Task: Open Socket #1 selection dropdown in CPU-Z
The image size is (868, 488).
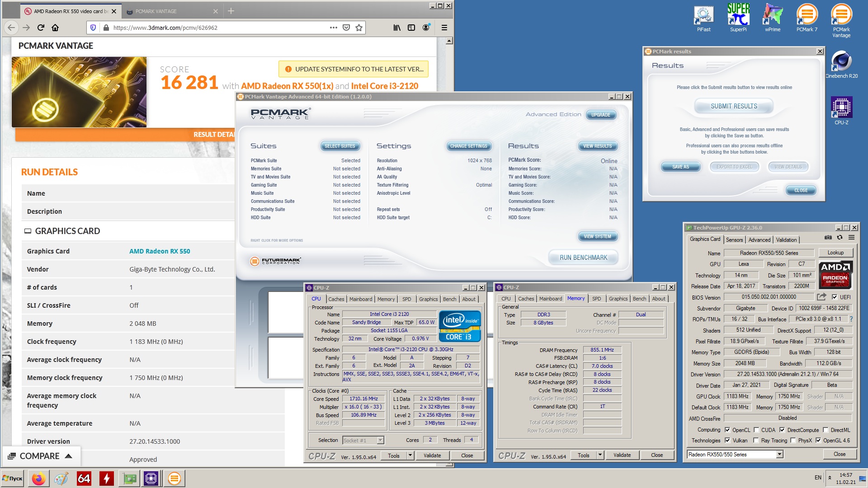Action: (380, 440)
